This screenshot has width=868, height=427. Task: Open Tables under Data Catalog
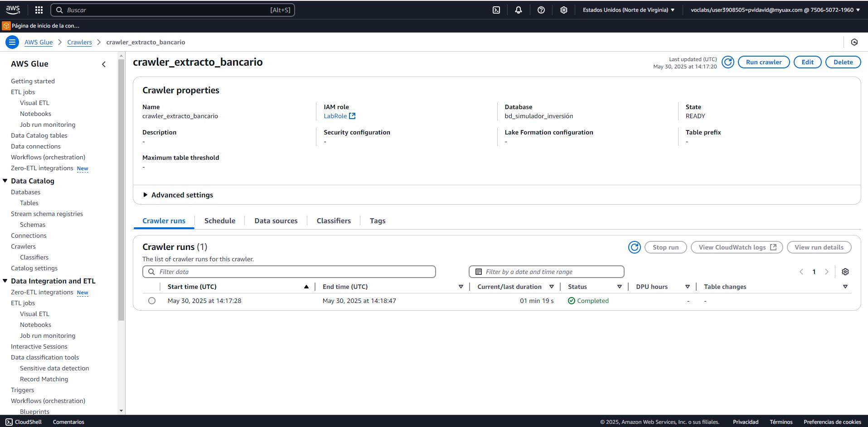coord(29,203)
